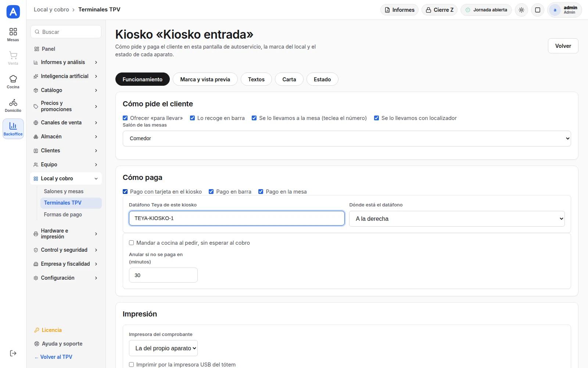Click the Volver al TPV link
588x368 pixels.
[x=53, y=357]
